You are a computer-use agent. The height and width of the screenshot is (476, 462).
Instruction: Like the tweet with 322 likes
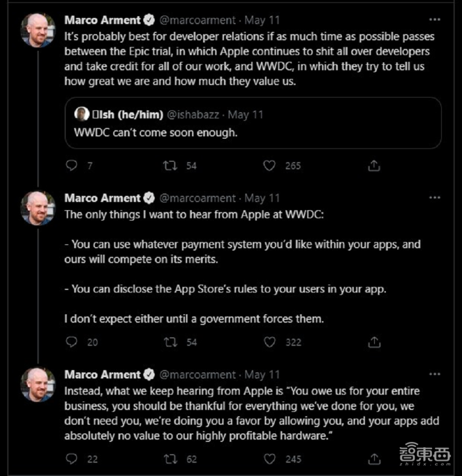[x=270, y=342]
